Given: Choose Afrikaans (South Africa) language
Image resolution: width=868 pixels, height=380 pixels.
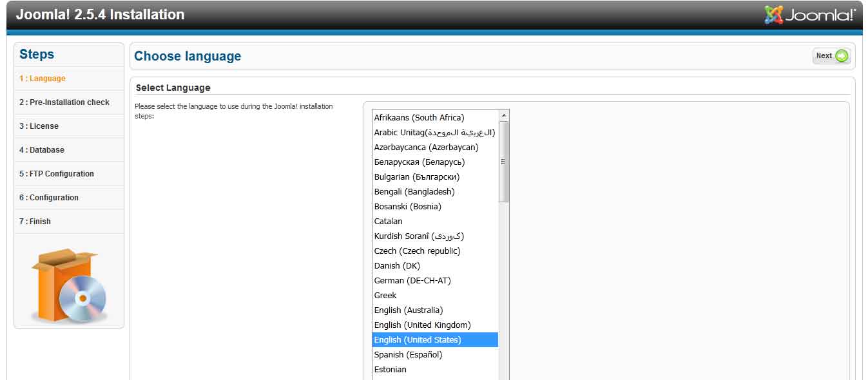Looking at the screenshot, I should [435, 118].
